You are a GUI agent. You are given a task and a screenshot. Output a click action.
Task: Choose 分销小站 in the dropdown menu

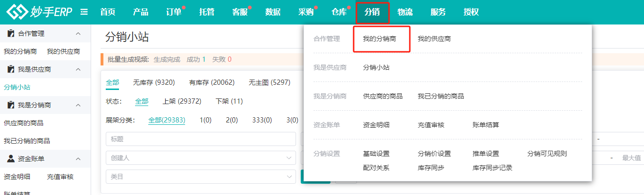[376, 67]
